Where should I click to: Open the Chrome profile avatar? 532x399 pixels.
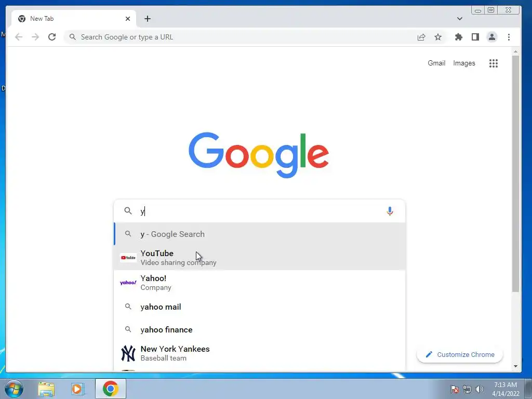[492, 37]
